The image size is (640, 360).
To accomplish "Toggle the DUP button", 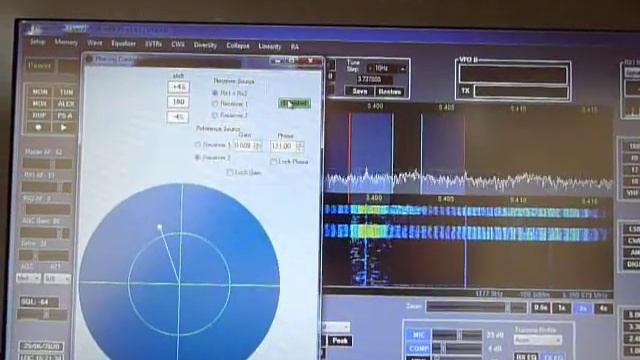I will tap(40, 116).
